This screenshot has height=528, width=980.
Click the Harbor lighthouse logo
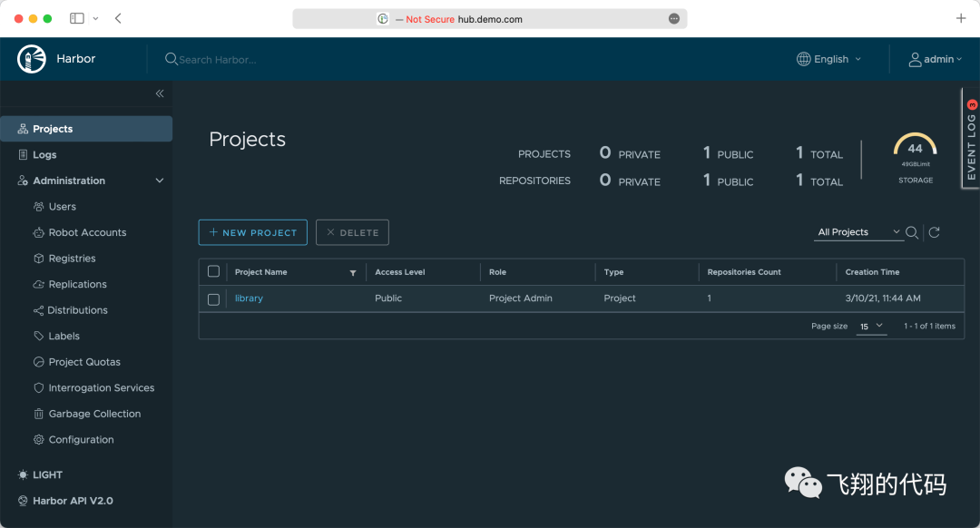tap(31, 59)
